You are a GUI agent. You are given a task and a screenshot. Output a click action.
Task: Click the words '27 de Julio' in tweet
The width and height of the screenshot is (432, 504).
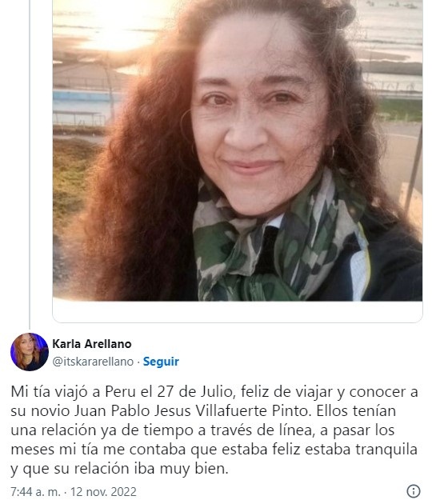pos(194,392)
